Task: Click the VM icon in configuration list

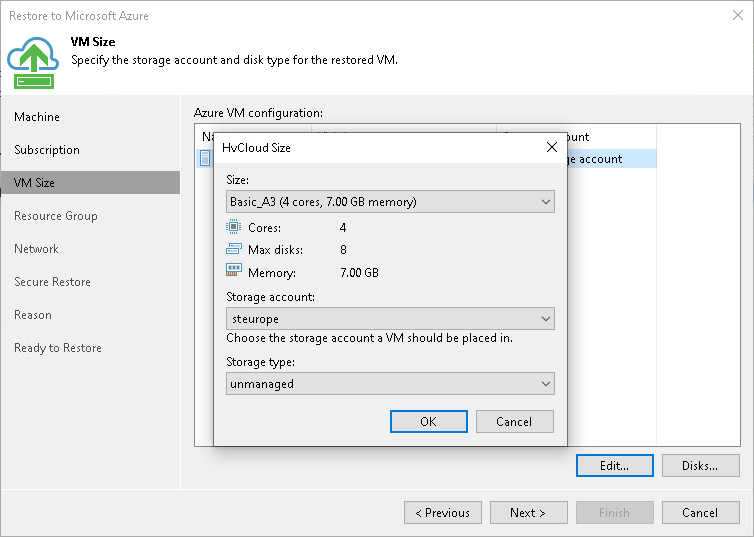Action: click(206, 158)
